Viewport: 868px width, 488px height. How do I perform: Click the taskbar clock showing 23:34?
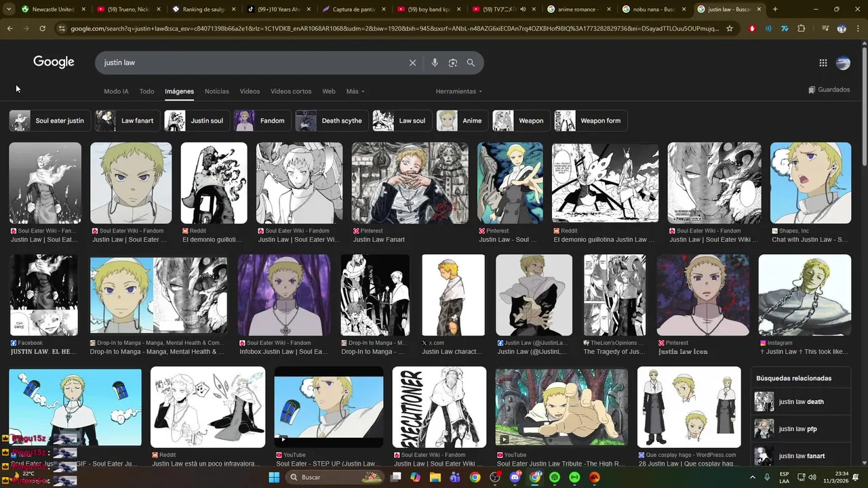point(840,473)
